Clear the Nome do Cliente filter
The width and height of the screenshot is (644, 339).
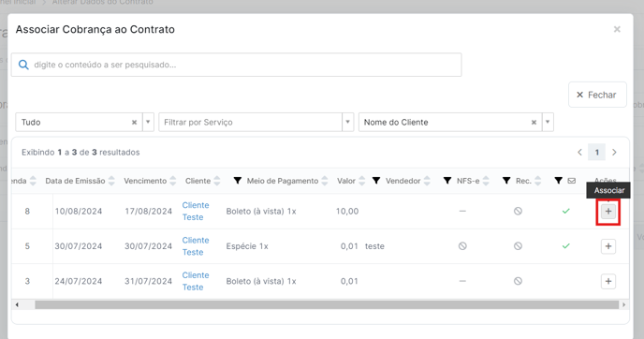[x=534, y=123]
